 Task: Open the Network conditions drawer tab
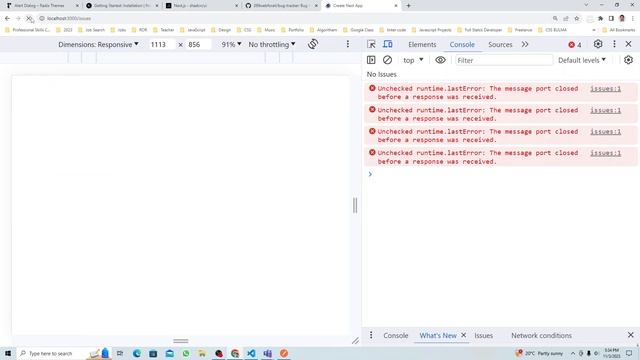[x=541, y=336]
